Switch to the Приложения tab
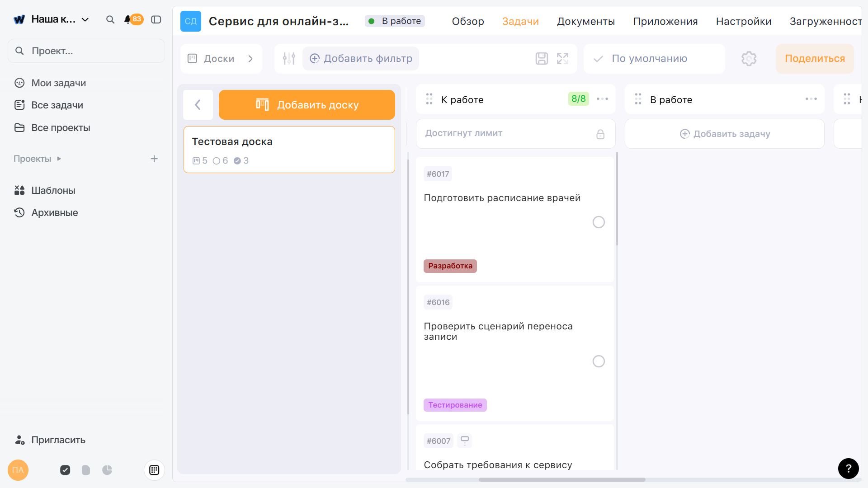The image size is (868, 488). [665, 21]
